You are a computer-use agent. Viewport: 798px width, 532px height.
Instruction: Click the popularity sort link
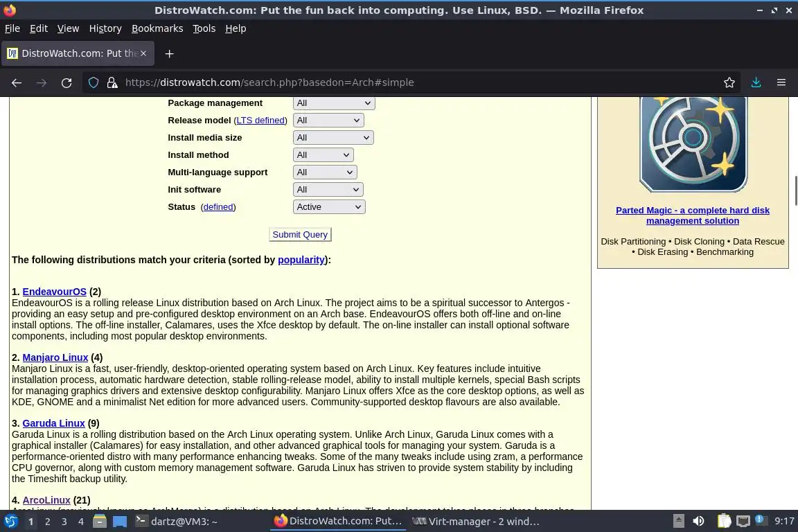pos(301,260)
